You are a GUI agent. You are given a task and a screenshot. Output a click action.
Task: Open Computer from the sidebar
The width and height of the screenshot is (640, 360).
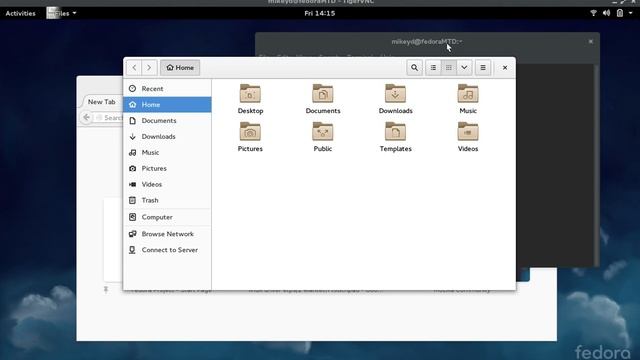[167, 217]
